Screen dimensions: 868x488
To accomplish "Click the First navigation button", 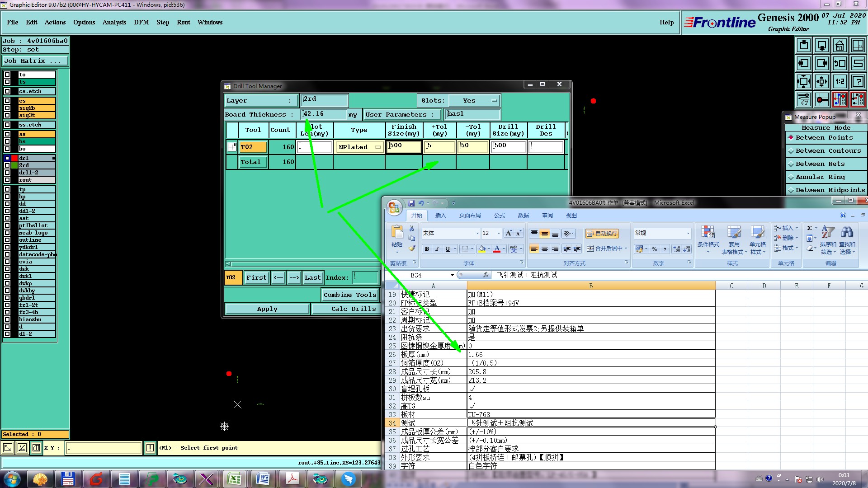I will click(x=256, y=278).
